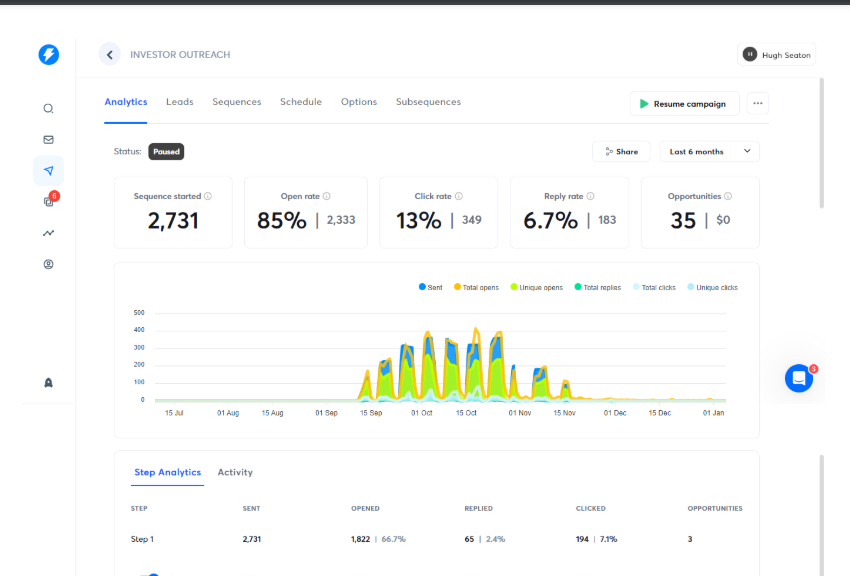
Task: Click the info icon next to Open rate
Action: click(x=327, y=197)
